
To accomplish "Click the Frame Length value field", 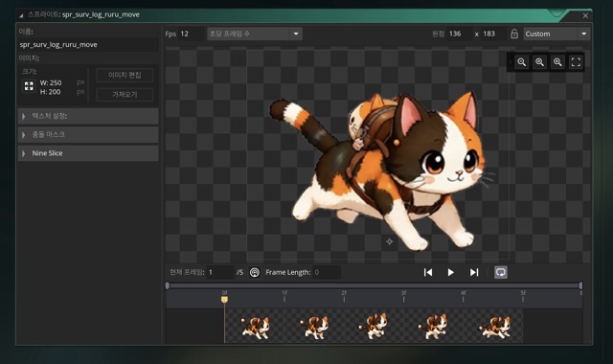I will click(x=327, y=272).
